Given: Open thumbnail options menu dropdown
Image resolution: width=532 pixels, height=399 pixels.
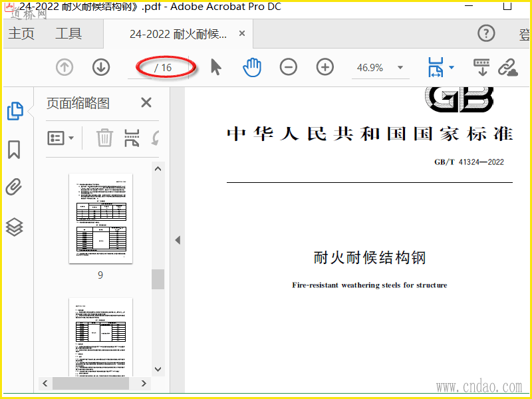Looking at the screenshot, I should (61, 138).
